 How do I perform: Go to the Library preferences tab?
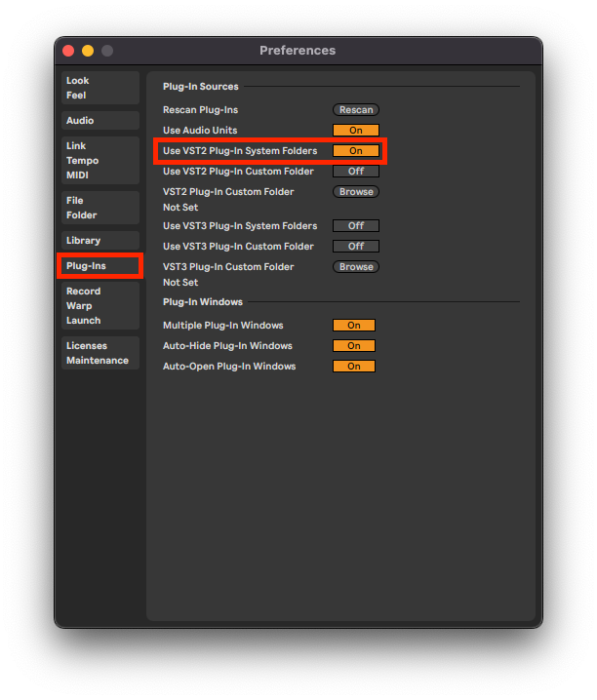pyautogui.click(x=99, y=241)
